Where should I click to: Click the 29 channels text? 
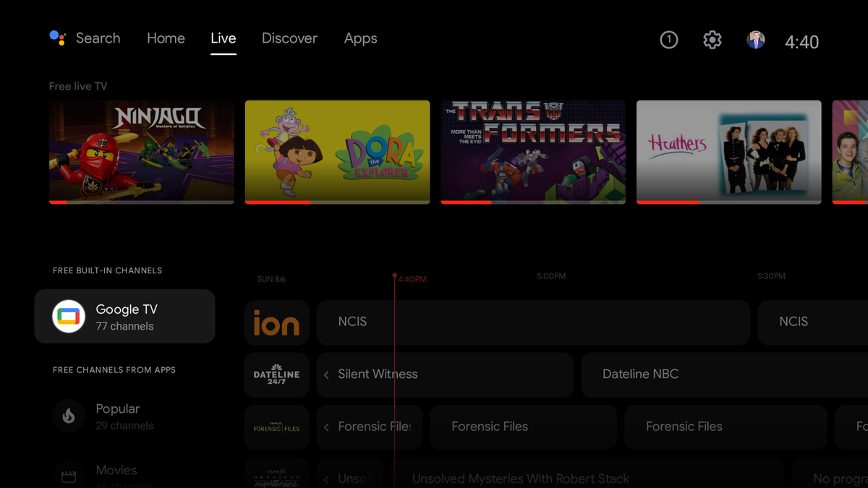click(x=124, y=425)
